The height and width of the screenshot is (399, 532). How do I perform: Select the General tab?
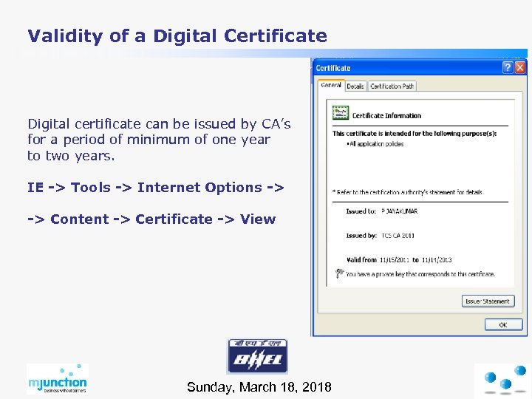tap(331, 85)
